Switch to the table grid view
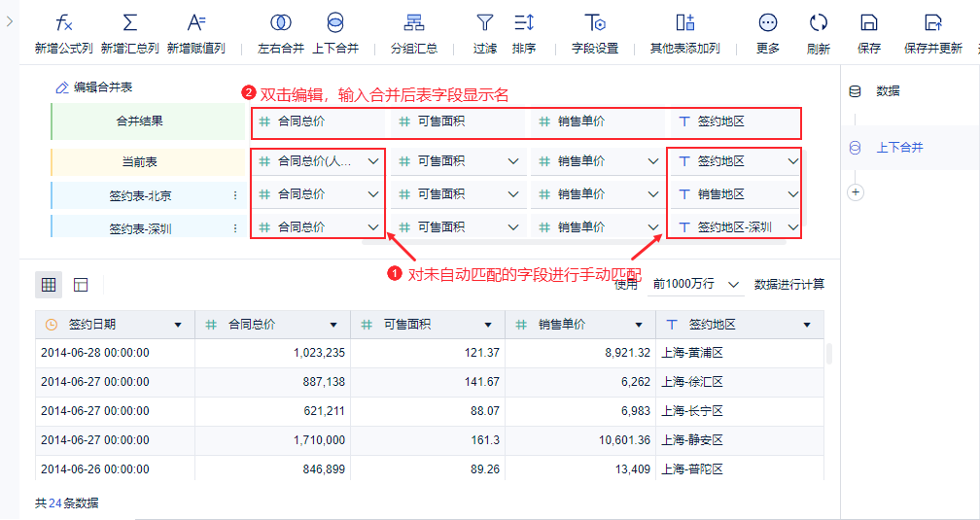Image resolution: width=980 pixels, height=520 pixels. pyautogui.click(x=49, y=285)
